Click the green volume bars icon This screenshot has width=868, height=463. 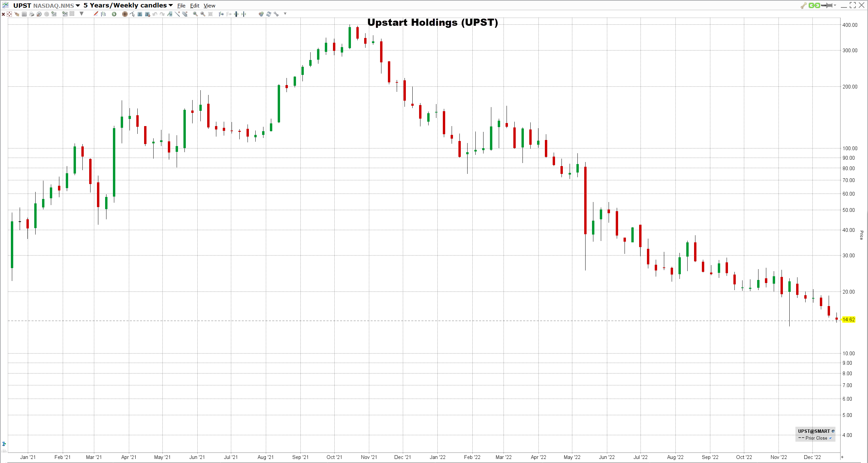click(x=170, y=14)
